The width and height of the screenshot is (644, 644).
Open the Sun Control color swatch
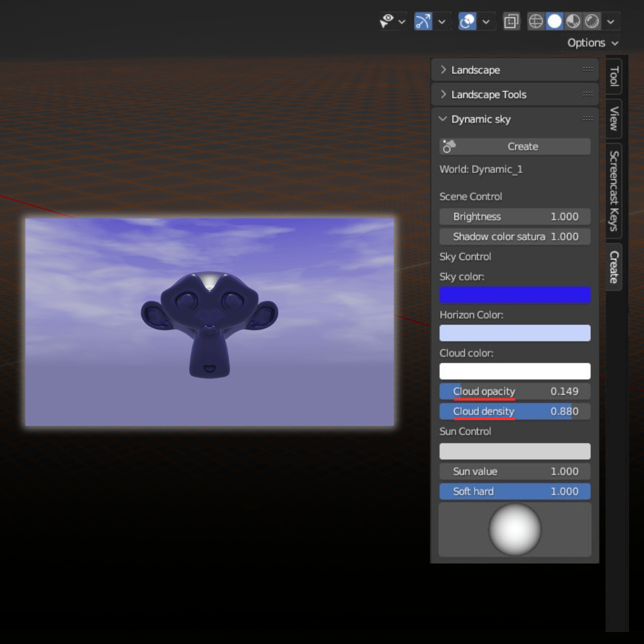[x=515, y=451]
